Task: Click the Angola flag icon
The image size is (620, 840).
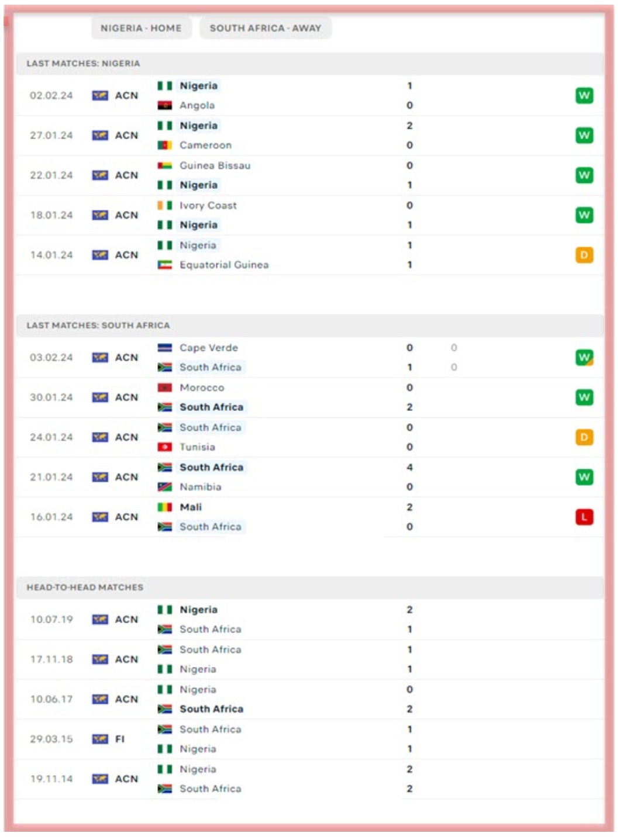Action: (x=164, y=105)
